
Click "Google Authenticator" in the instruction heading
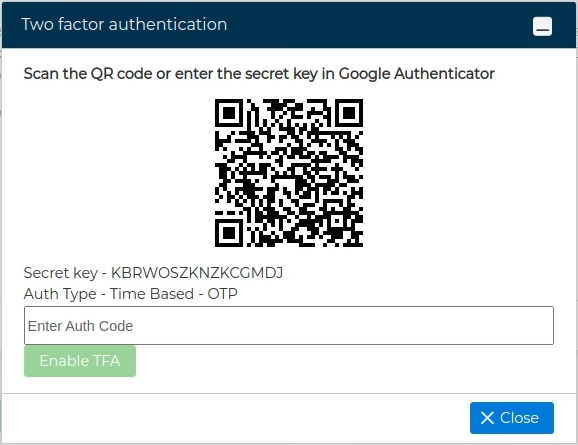point(417,74)
